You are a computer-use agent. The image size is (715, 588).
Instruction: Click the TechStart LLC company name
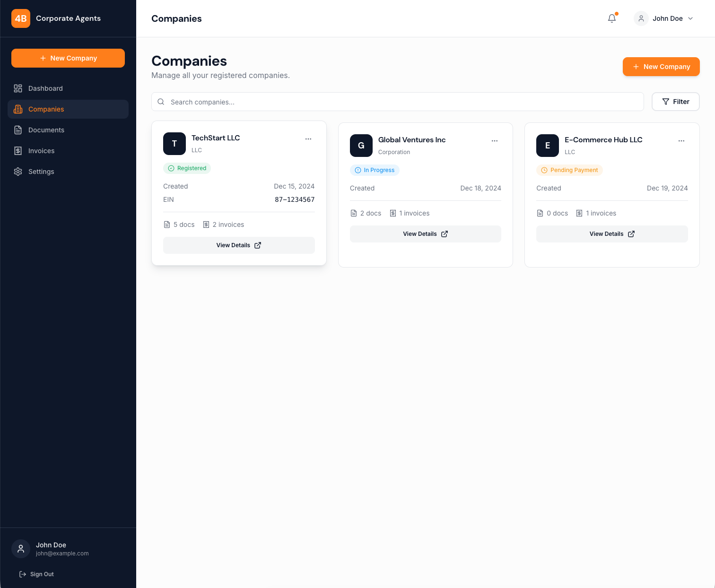[216, 138]
